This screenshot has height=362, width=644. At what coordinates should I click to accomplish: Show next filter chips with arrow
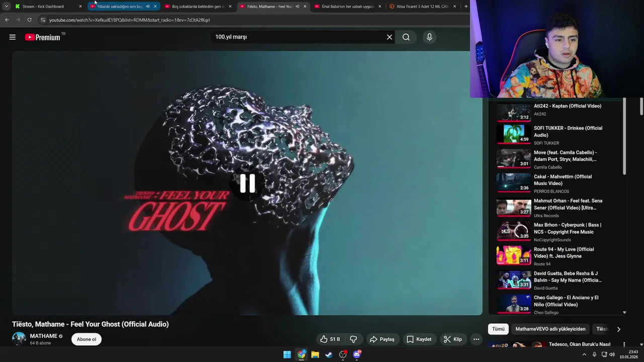click(x=618, y=329)
